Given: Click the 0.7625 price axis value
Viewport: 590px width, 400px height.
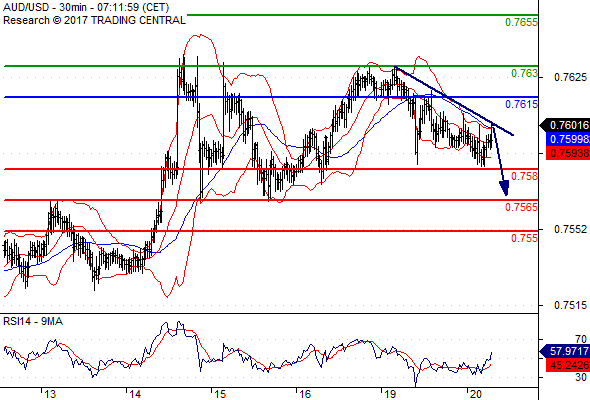Looking at the screenshot, I should click(570, 78).
